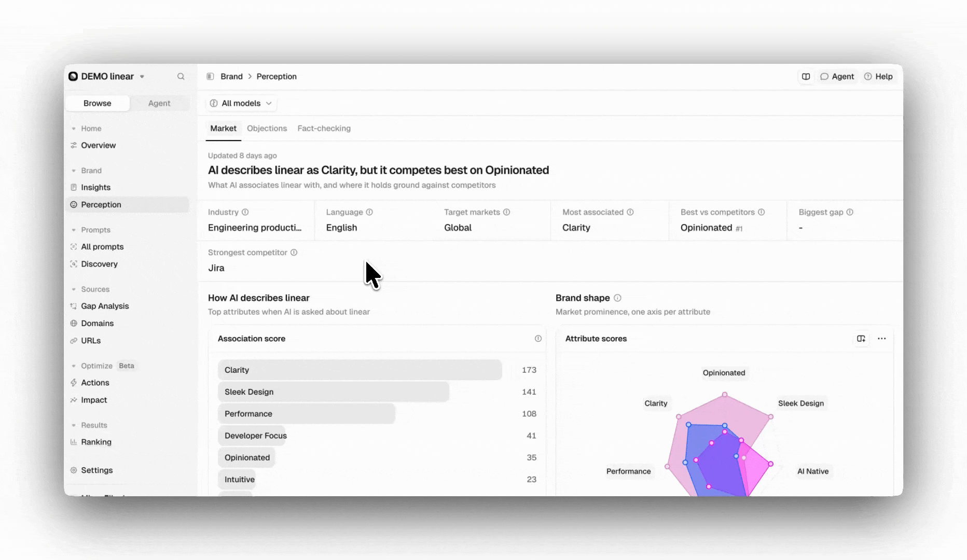
Task: Go to Overview in sidebar
Action: [128, 145]
